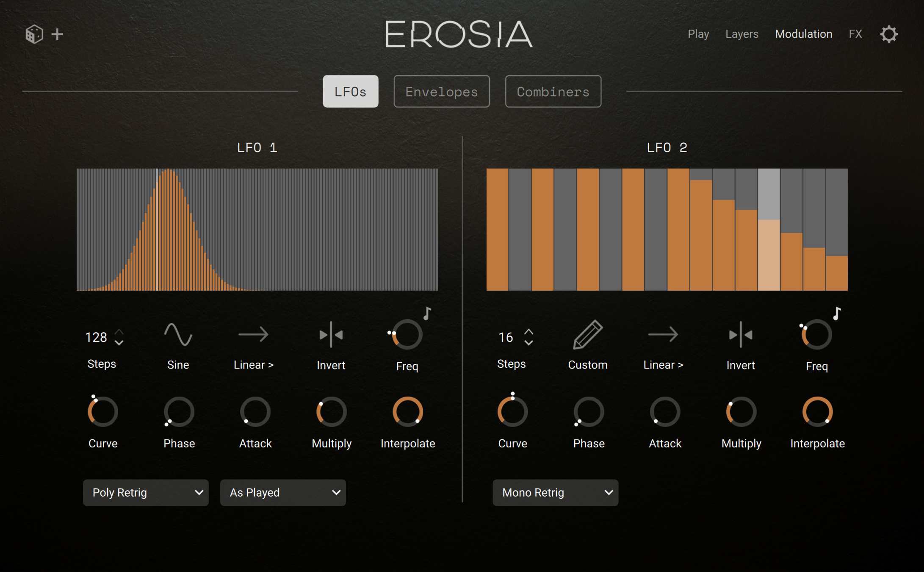Click the LFO 1 Interpolate knob

pos(407,411)
